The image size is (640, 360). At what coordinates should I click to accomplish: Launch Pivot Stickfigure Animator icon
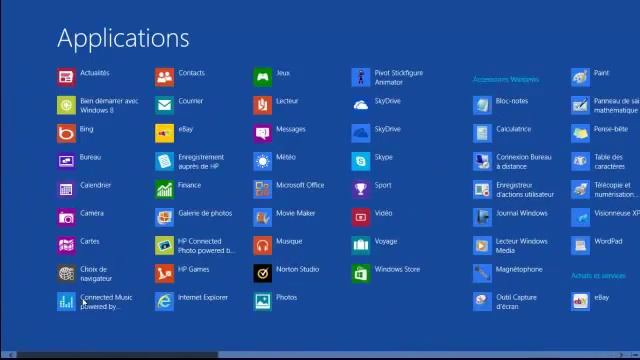361,77
